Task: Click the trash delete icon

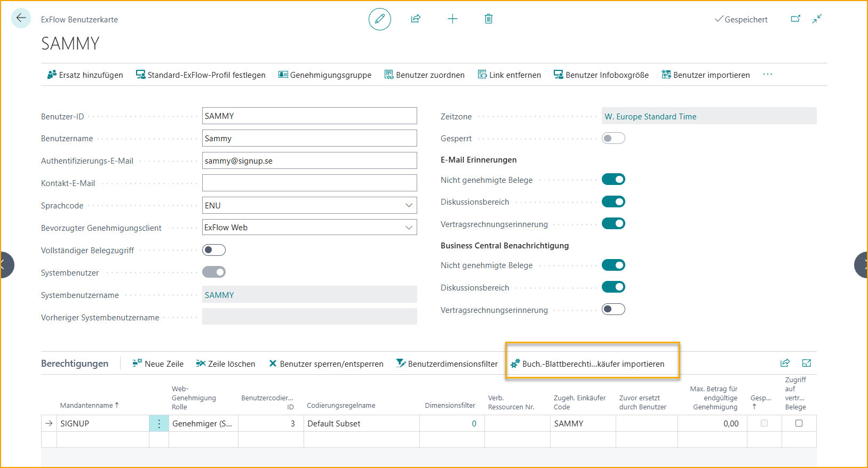Action: coord(488,19)
